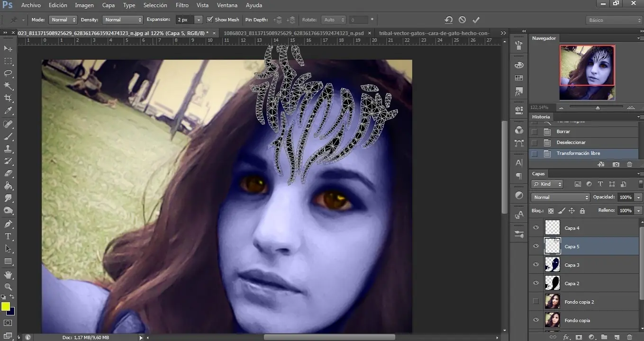Viewport: 644px width, 341px height.
Task: Hide the Capa 3 layer
Action: click(536, 265)
